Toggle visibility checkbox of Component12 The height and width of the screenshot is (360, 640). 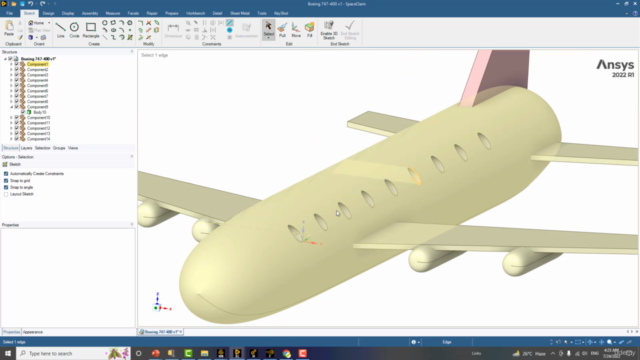point(17,128)
